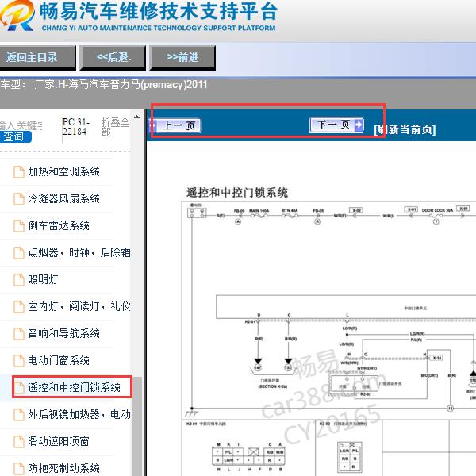Click the document icon beside 音响和导航系统

19,334
